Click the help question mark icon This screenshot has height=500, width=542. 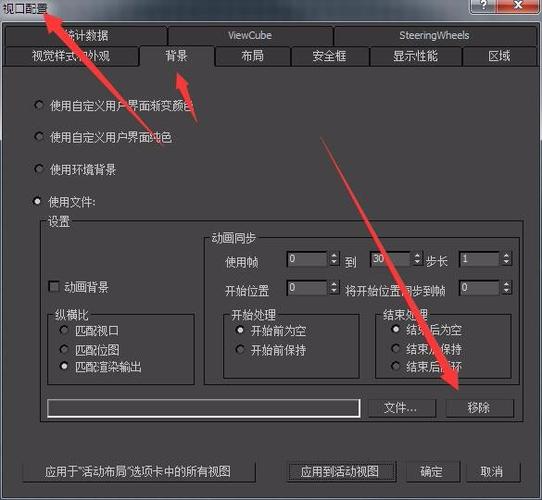tap(483, 6)
